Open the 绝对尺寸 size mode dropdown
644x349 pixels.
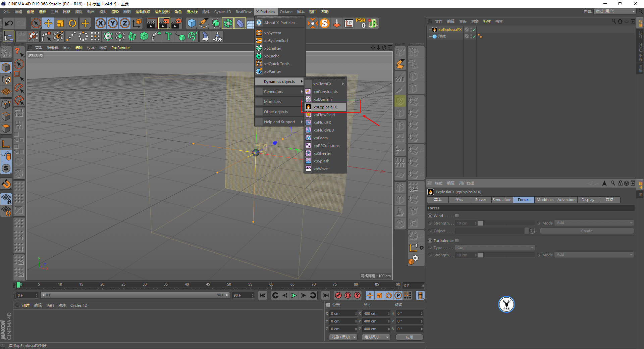click(376, 337)
